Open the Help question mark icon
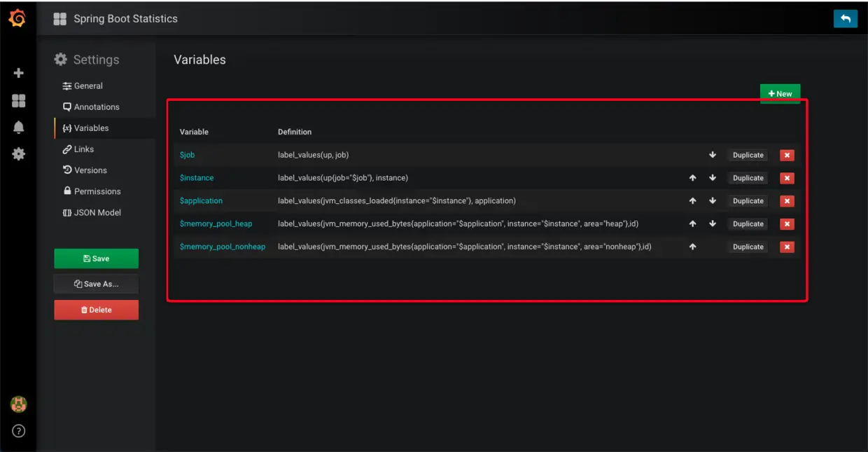Viewport: 868px width, 452px height. point(19,431)
